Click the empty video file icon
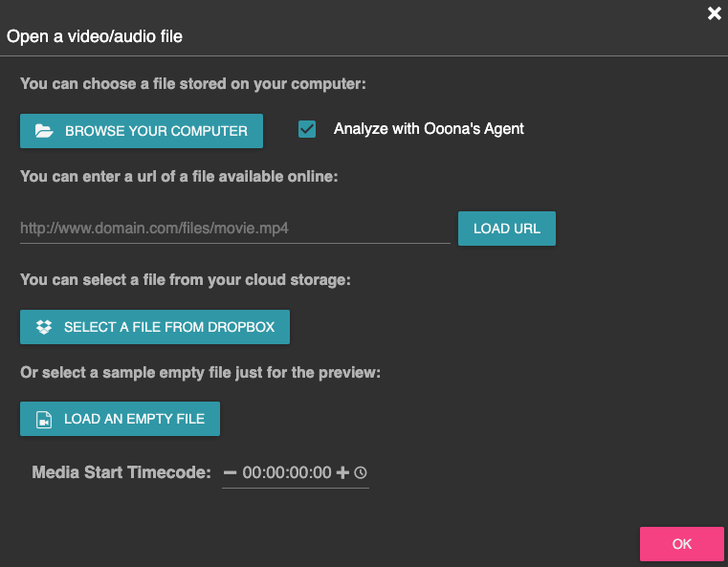Image resolution: width=728 pixels, height=567 pixels. point(44,420)
